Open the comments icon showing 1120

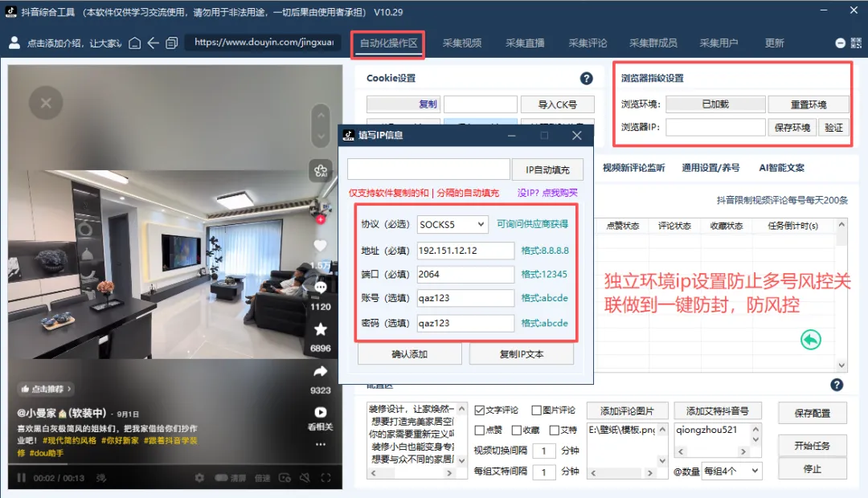click(320, 287)
